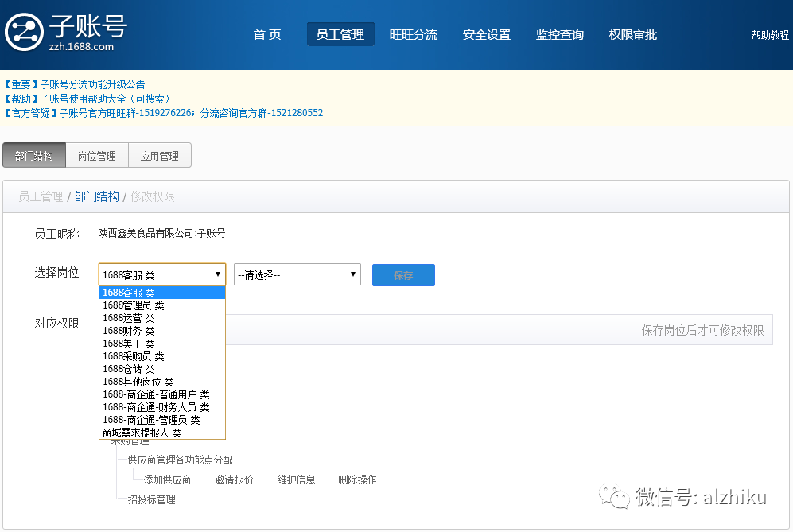Screen dimensions: 793x532
Task: Switch to the 岗位管理 tab
Action: (x=96, y=155)
